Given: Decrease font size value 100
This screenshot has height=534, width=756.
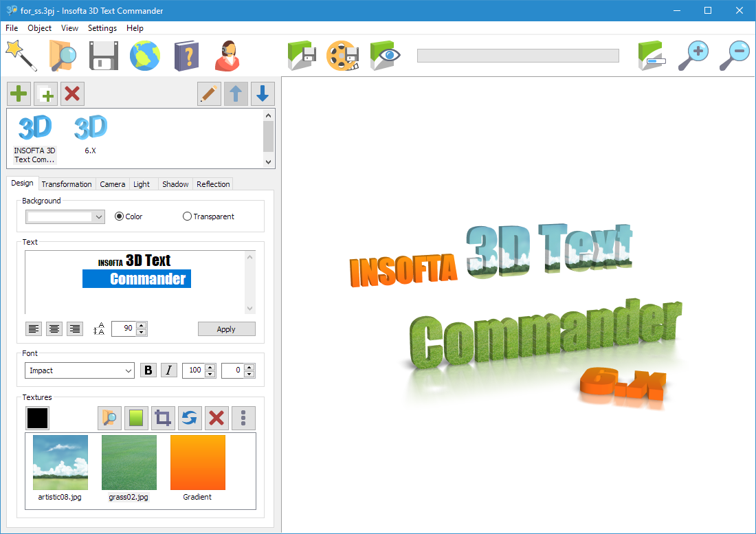Looking at the screenshot, I should (210, 374).
